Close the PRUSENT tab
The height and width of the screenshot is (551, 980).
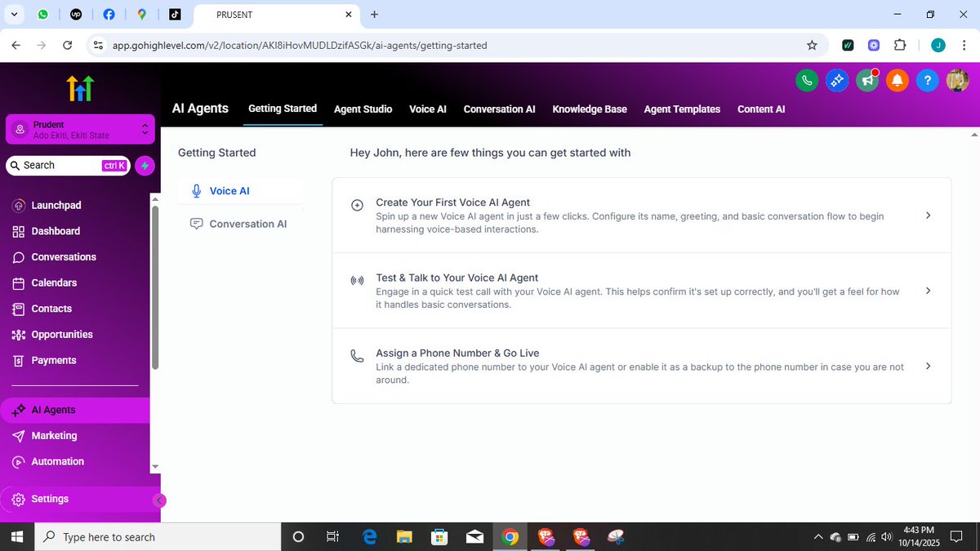click(x=349, y=15)
